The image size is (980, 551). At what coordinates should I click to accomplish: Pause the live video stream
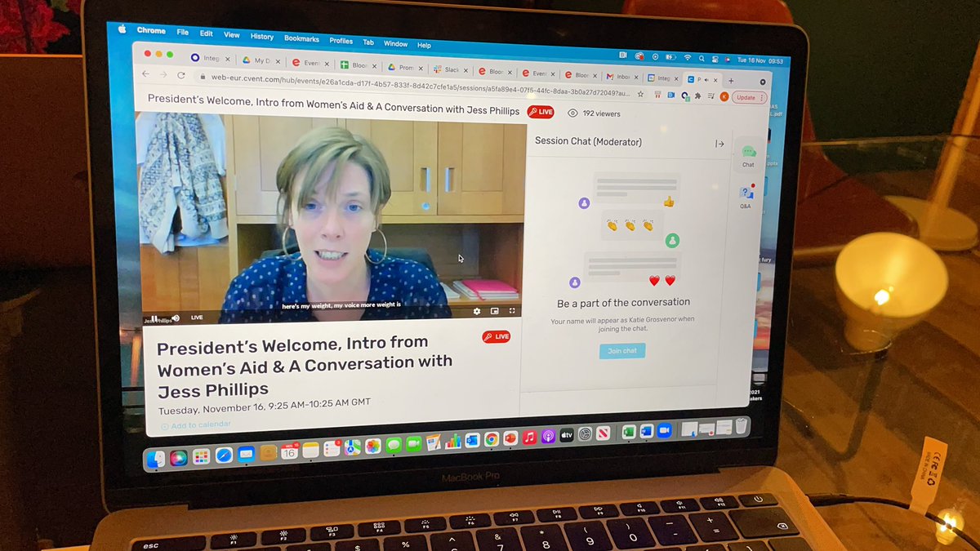[154, 318]
